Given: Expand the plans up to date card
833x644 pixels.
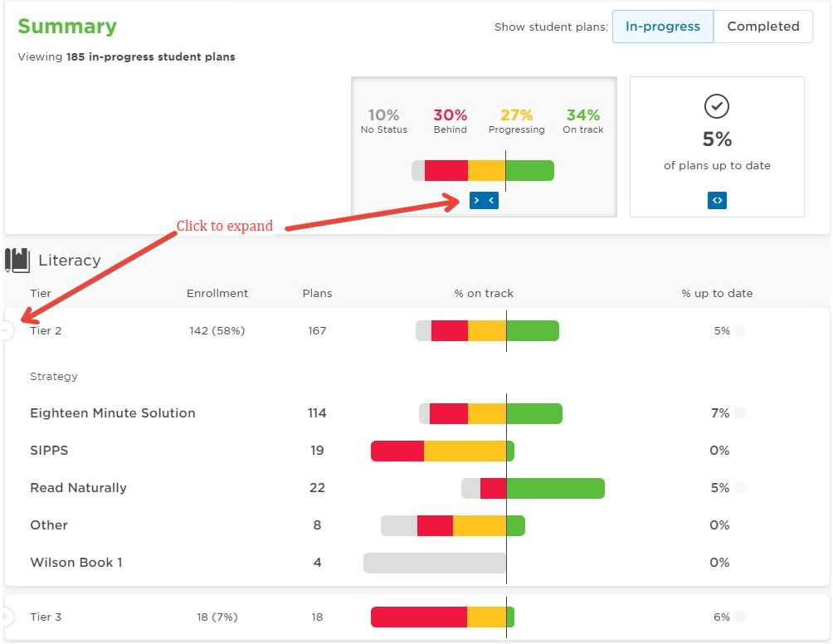Looking at the screenshot, I should click(717, 200).
